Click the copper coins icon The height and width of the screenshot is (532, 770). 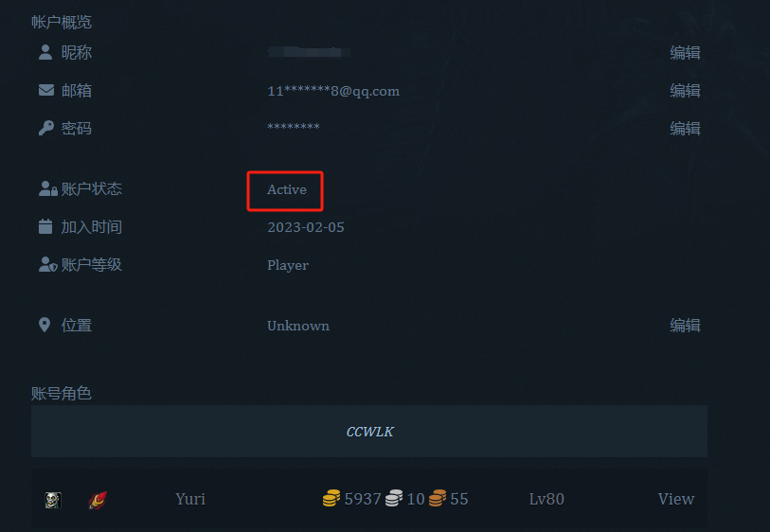click(x=437, y=498)
